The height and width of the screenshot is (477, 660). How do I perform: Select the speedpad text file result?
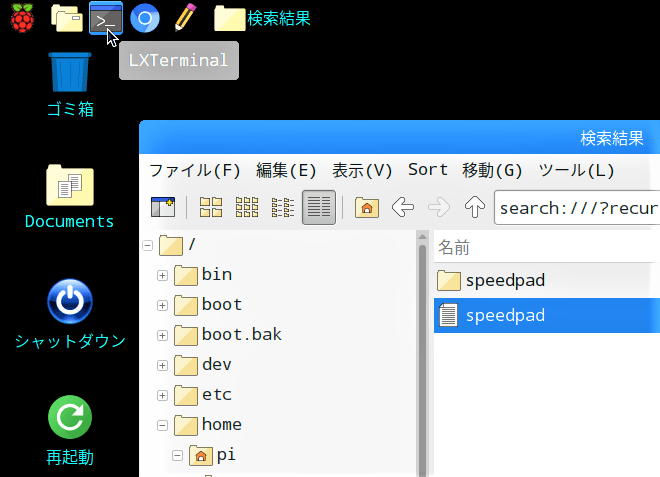(547, 316)
